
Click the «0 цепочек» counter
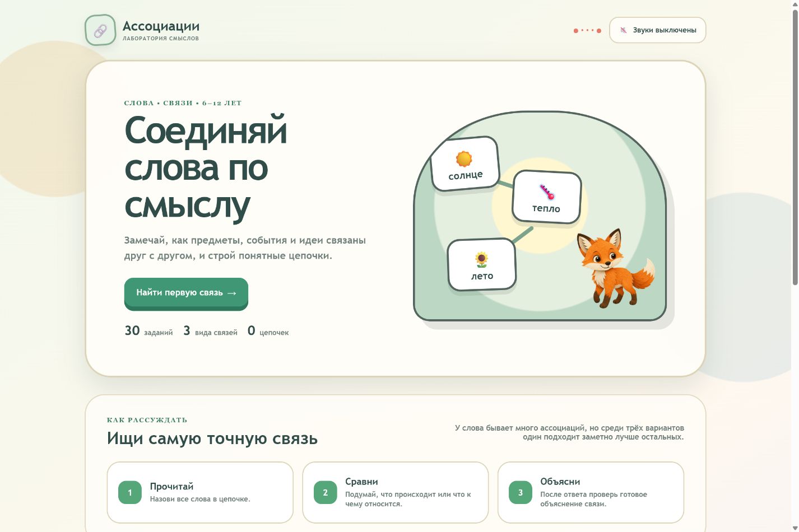coord(268,331)
